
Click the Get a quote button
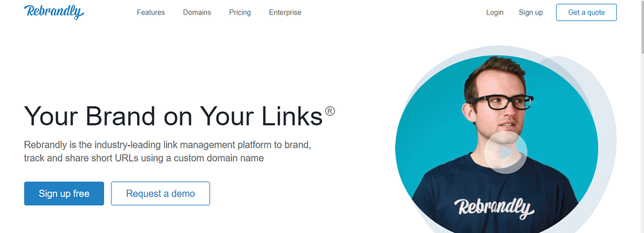pos(587,13)
